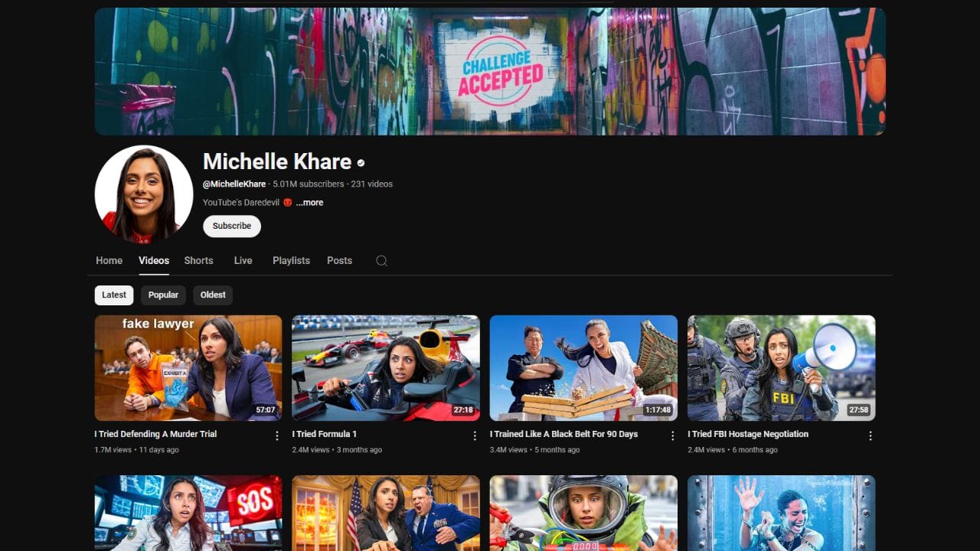
Task: Open 'I Trained Like A Black Belt' title
Action: pos(564,434)
